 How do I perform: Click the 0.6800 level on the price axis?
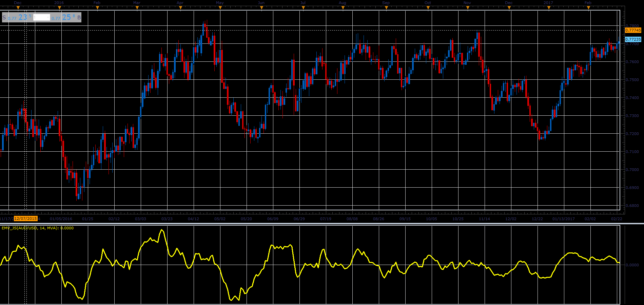point(632,206)
